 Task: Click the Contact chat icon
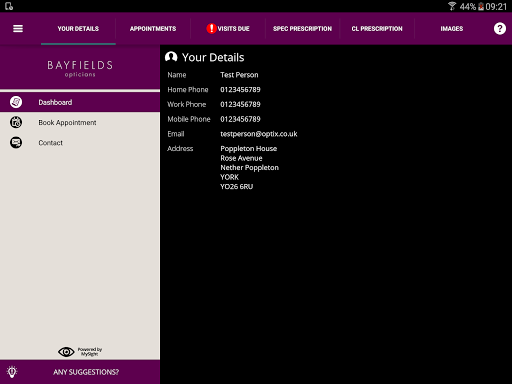[16, 143]
